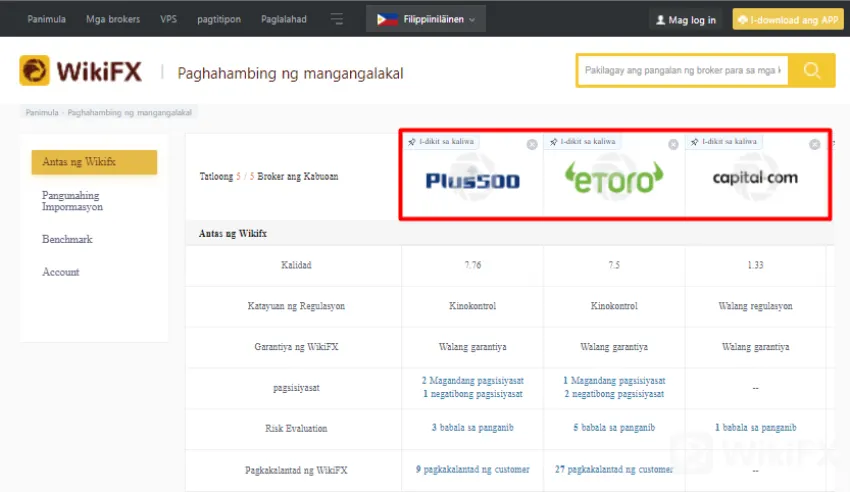Click eToro Kalidad score 7.5
The width and height of the screenshot is (850, 492).
click(614, 265)
